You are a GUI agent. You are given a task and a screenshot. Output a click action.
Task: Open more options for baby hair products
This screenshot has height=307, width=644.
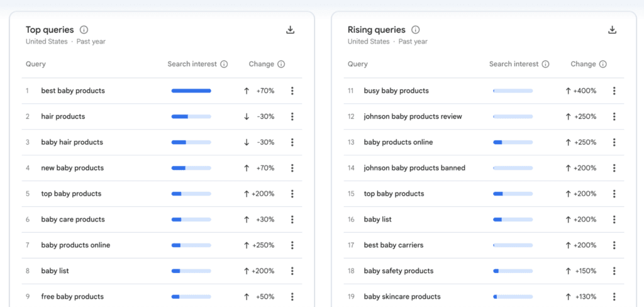point(292,142)
